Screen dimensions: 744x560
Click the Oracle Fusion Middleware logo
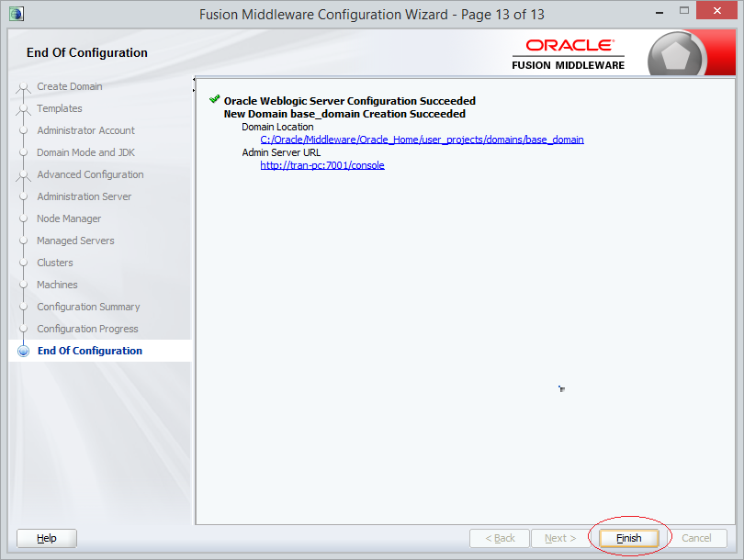pos(569,54)
